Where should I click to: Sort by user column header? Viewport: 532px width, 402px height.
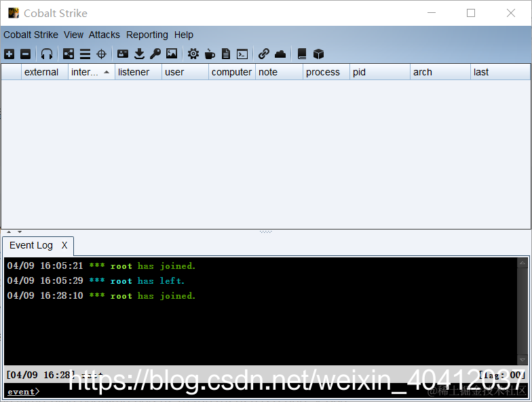(x=185, y=72)
